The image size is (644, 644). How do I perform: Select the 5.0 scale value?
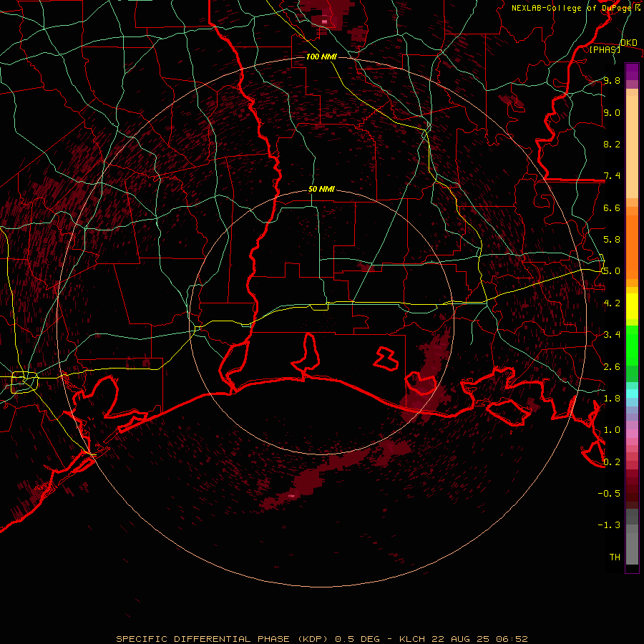(x=612, y=271)
